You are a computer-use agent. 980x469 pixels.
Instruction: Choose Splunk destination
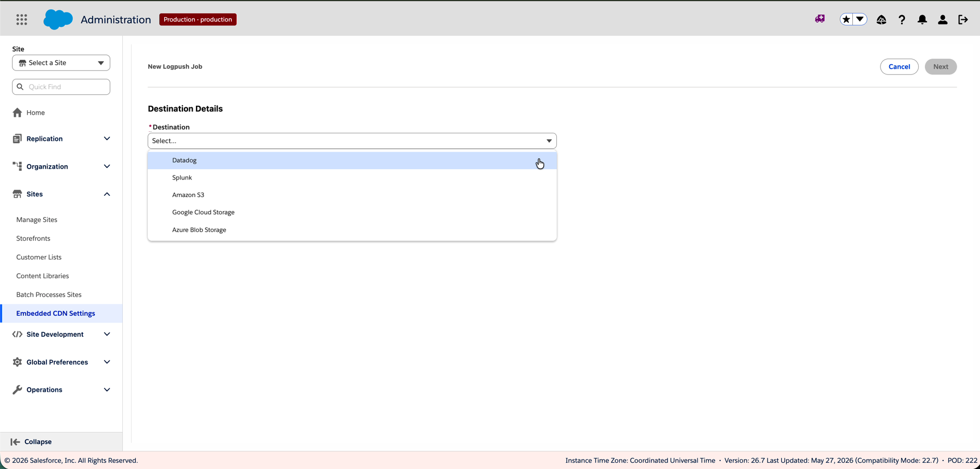[x=352, y=178]
